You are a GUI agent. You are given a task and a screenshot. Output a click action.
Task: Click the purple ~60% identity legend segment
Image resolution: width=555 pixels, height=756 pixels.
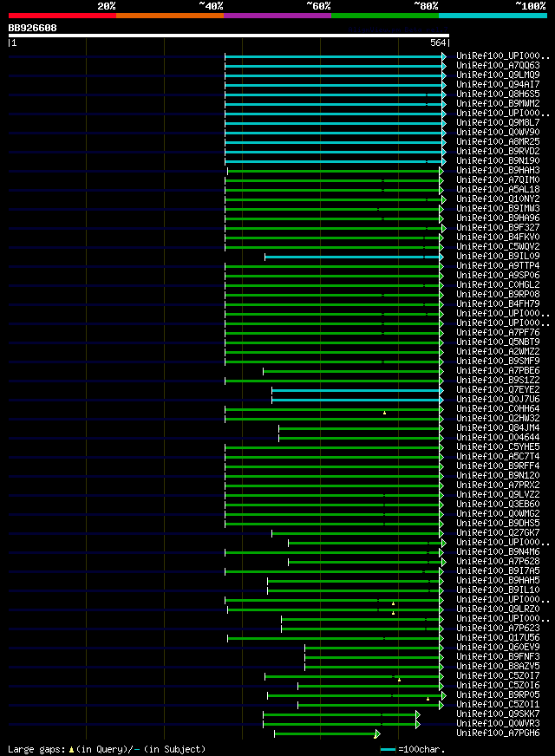(277, 16)
